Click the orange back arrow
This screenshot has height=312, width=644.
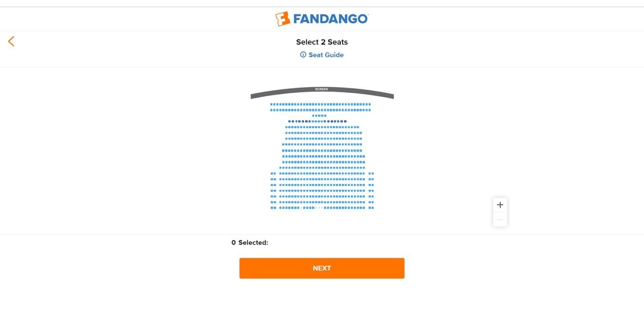(x=11, y=41)
